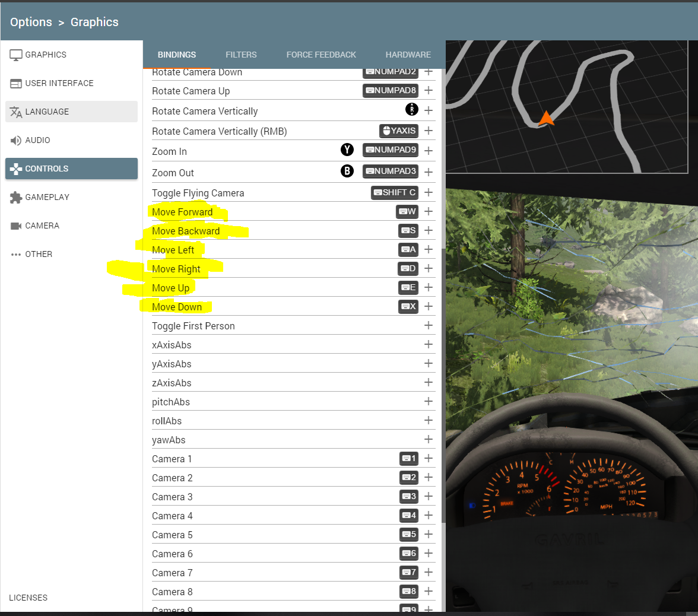Edit the D key binding for Move Right

[408, 268]
